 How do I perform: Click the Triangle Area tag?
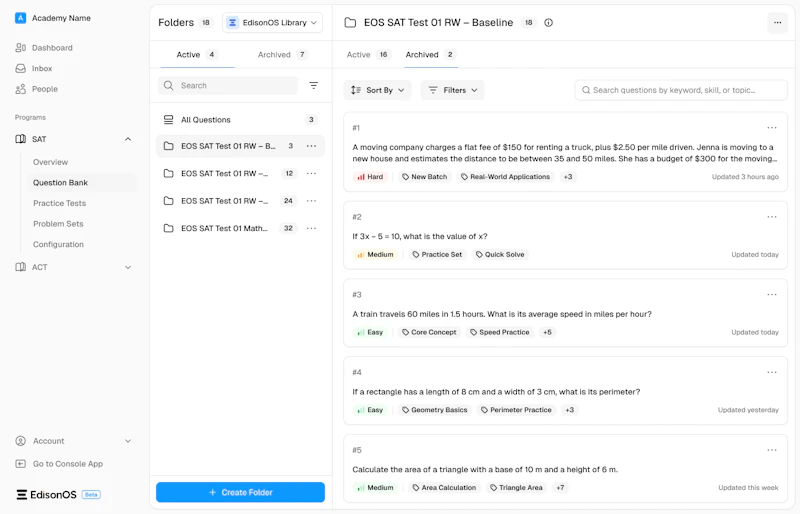516,488
